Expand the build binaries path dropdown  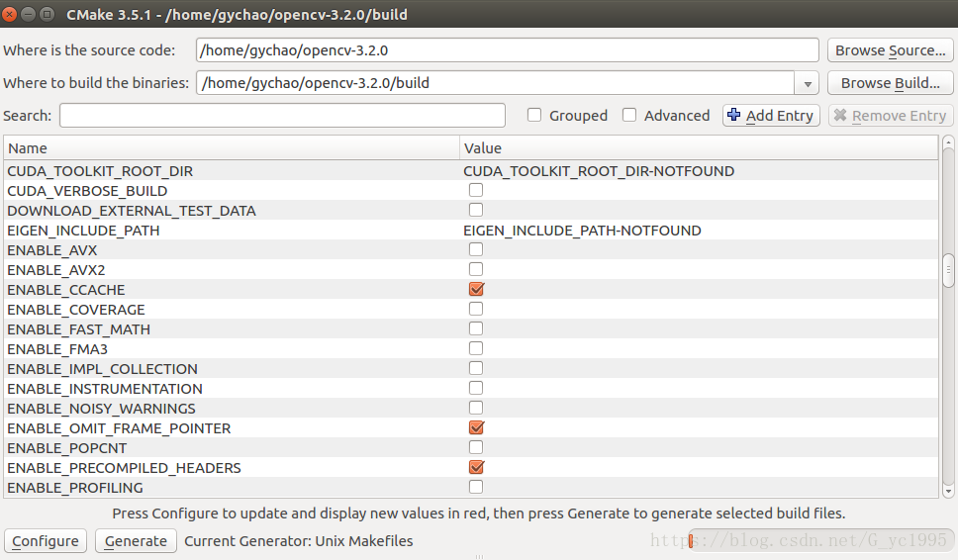pos(808,84)
